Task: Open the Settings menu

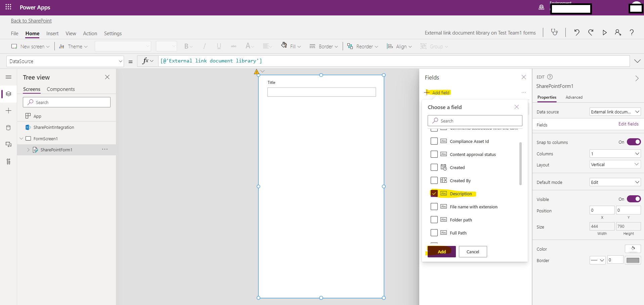Action: click(x=113, y=34)
